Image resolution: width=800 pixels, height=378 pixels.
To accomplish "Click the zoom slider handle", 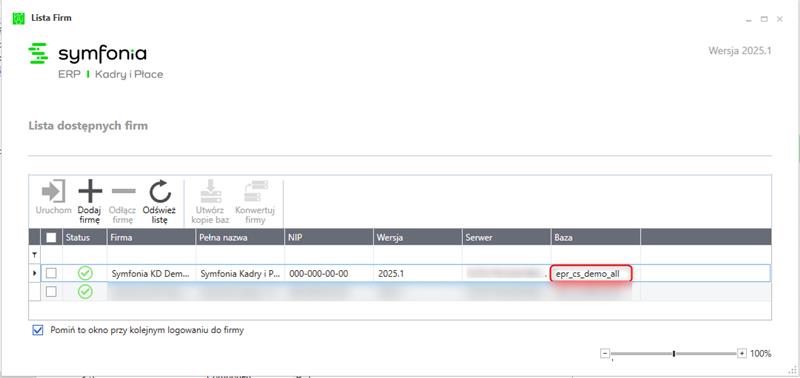I will point(674,353).
